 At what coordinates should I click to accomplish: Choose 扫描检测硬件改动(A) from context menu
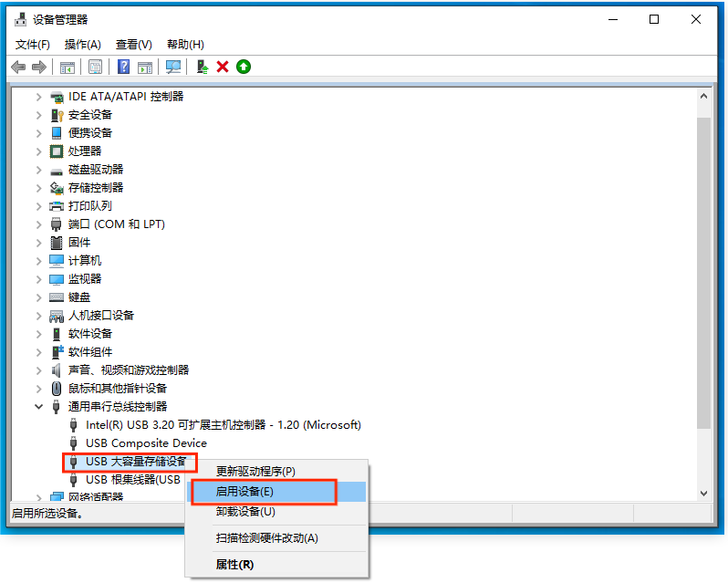276,538
